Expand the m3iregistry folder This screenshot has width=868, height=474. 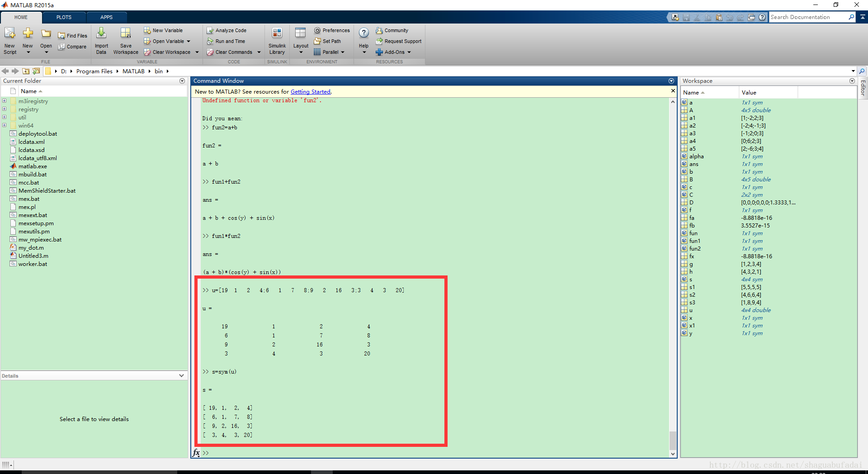(x=4, y=101)
